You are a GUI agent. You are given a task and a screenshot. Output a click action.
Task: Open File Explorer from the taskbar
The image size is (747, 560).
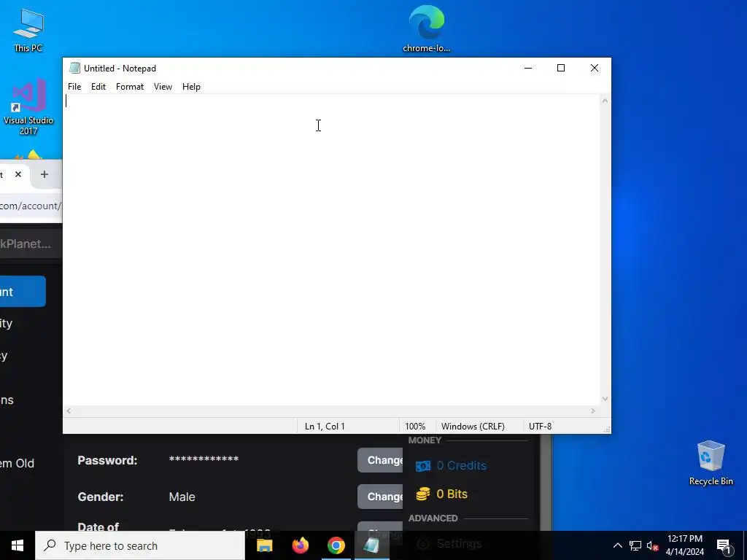click(x=264, y=545)
